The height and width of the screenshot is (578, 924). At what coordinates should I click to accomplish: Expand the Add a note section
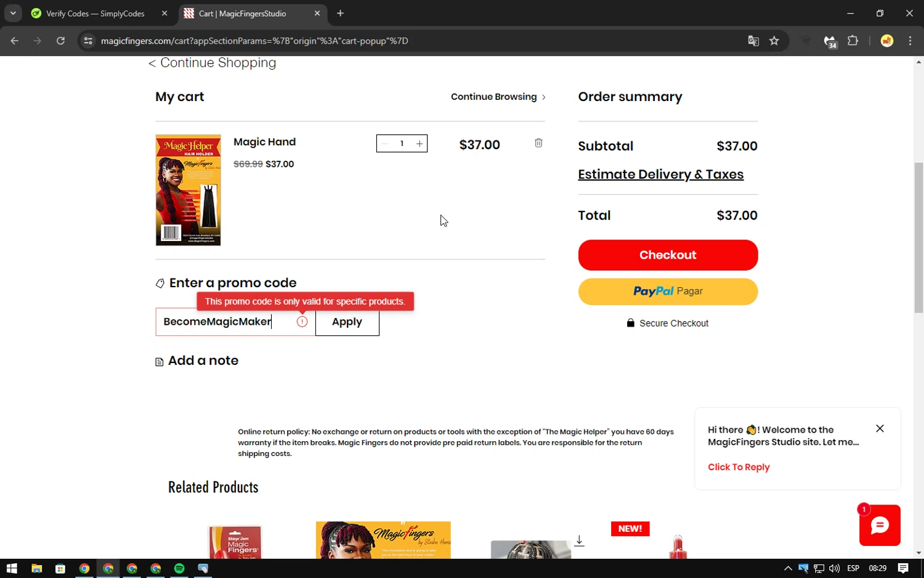pos(197,360)
